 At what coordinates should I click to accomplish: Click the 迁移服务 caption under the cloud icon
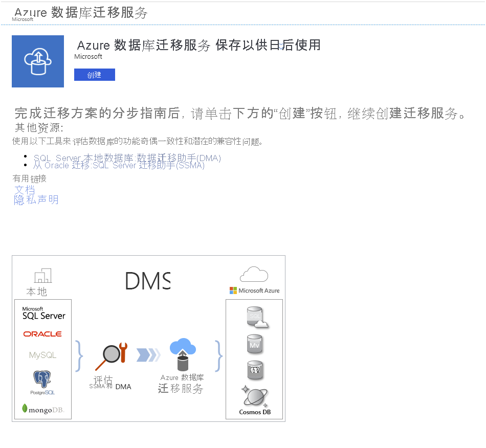[x=181, y=389]
